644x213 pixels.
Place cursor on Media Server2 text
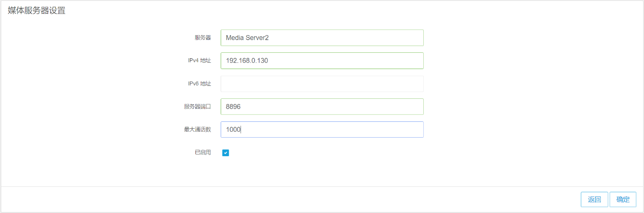[x=247, y=38]
